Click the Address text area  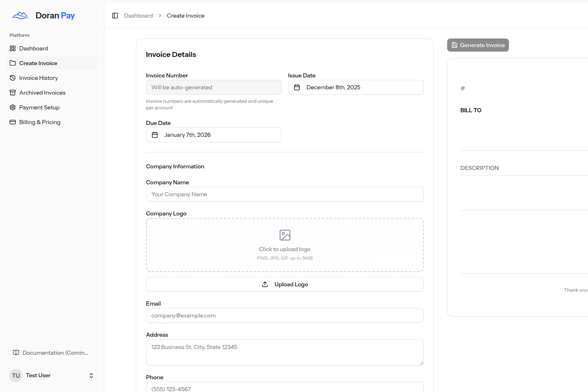point(285,352)
